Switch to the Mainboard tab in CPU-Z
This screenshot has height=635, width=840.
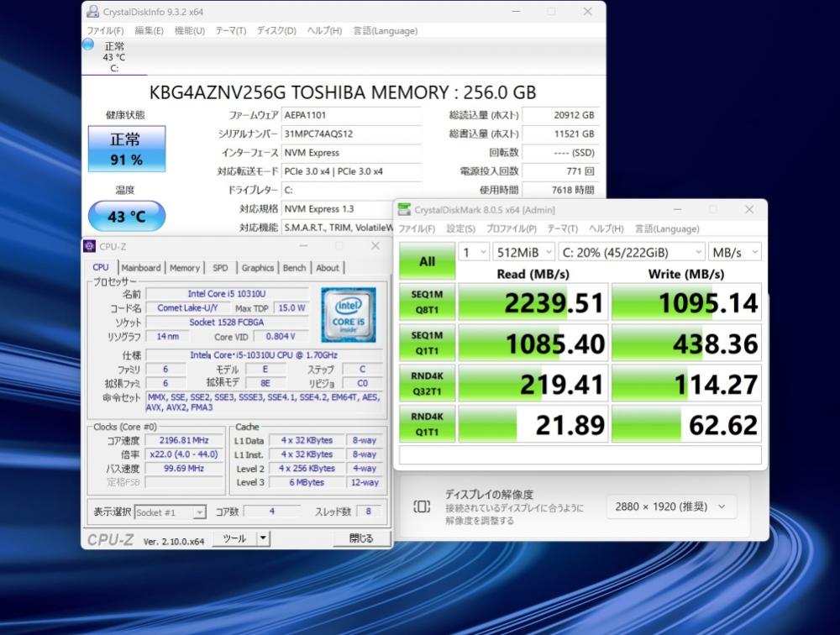(x=141, y=267)
